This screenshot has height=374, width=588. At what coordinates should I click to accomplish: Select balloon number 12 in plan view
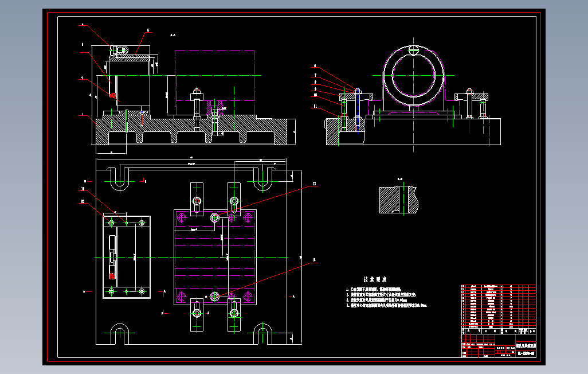point(314,184)
